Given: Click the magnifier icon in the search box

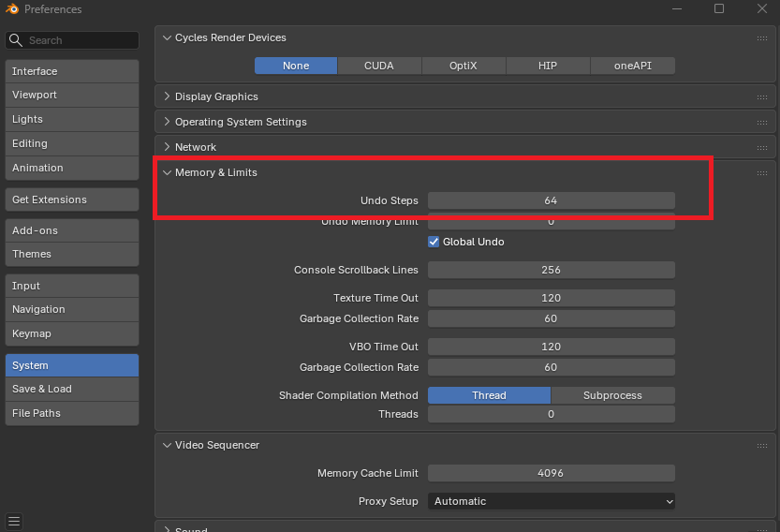Looking at the screenshot, I should [x=16, y=40].
